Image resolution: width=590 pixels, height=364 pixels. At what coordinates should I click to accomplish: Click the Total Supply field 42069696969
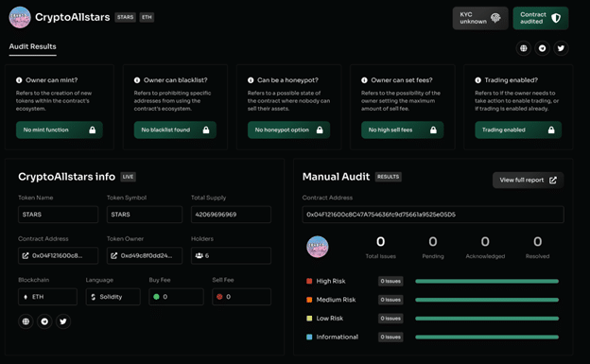pyautogui.click(x=231, y=215)
